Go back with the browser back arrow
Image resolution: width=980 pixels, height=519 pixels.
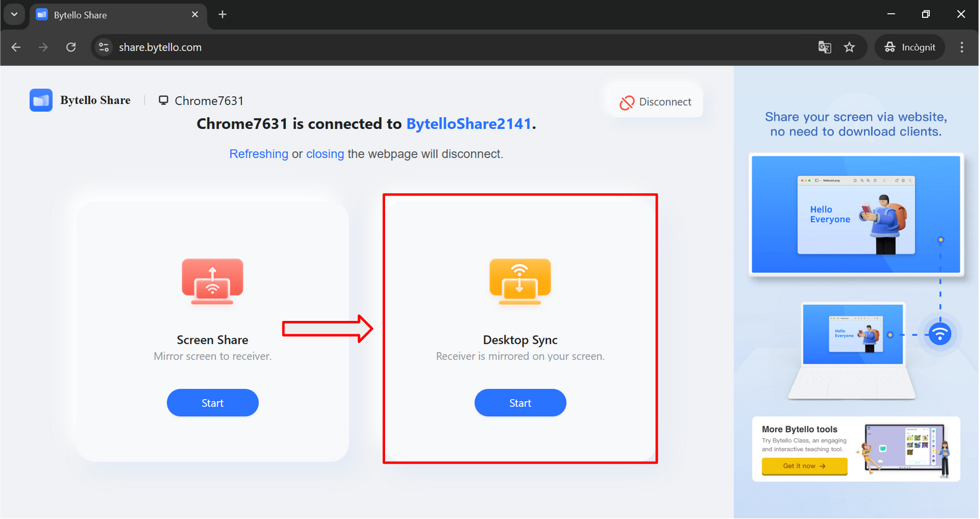pyautogui.click(x=16, y=48)
